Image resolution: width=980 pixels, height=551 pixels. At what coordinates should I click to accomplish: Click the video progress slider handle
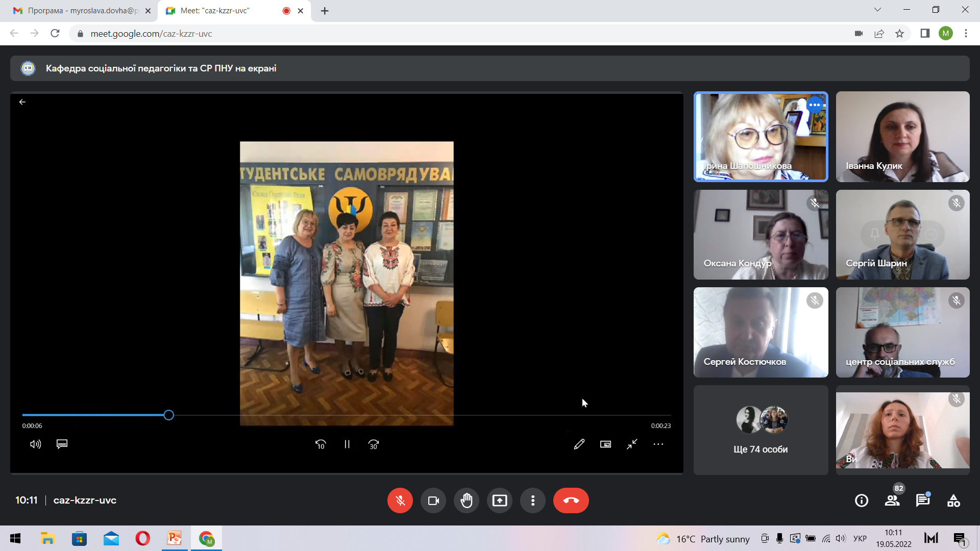coord(169,415)
